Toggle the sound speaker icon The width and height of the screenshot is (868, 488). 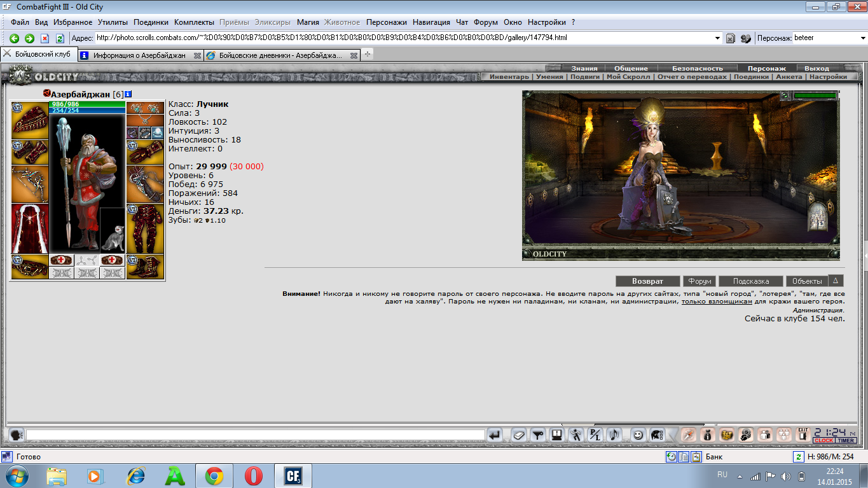613,435
